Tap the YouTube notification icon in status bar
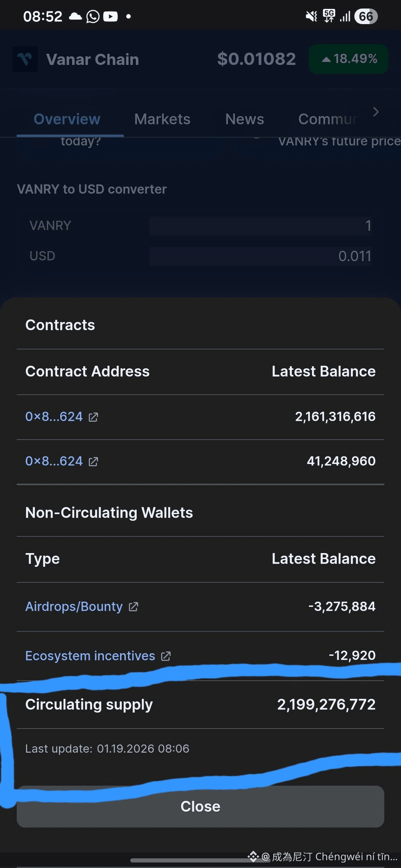Image resolution: width=401 pixels, height=868 pixels. (110, 17)
